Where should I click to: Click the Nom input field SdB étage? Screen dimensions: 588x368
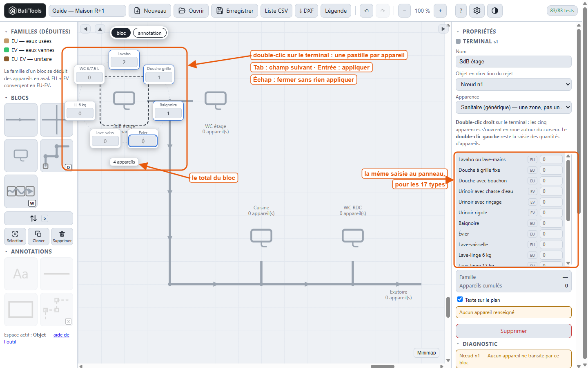(514, 61)
